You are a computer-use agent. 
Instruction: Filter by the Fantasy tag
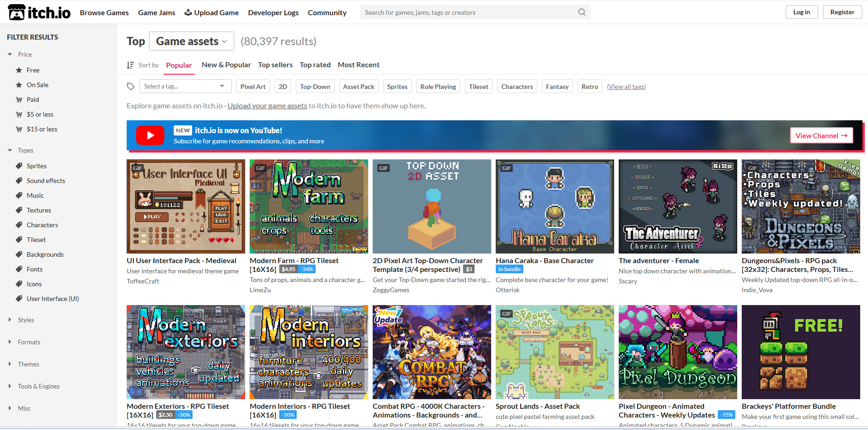point(557,87)
